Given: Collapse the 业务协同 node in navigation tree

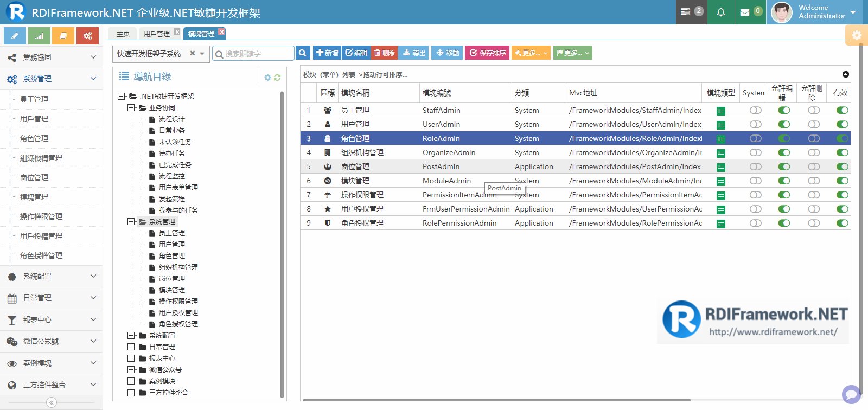Looking at the screenshot, I should (131, 108).
